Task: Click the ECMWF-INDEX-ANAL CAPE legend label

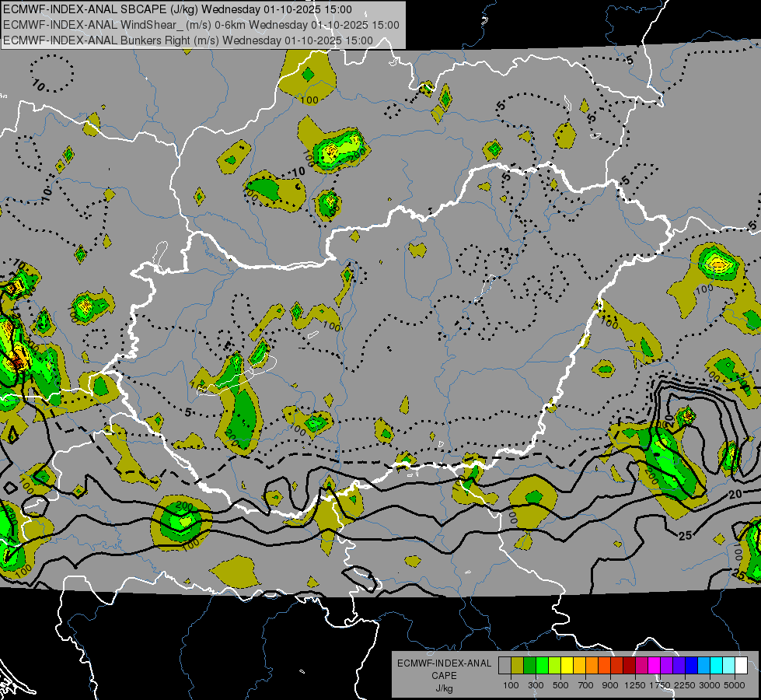Action: (x=444, y=663)
